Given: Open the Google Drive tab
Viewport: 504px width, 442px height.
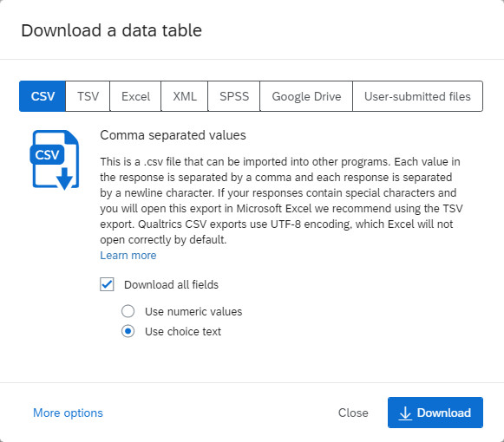Looking at the screenshot, I should [x=306, y=96].
